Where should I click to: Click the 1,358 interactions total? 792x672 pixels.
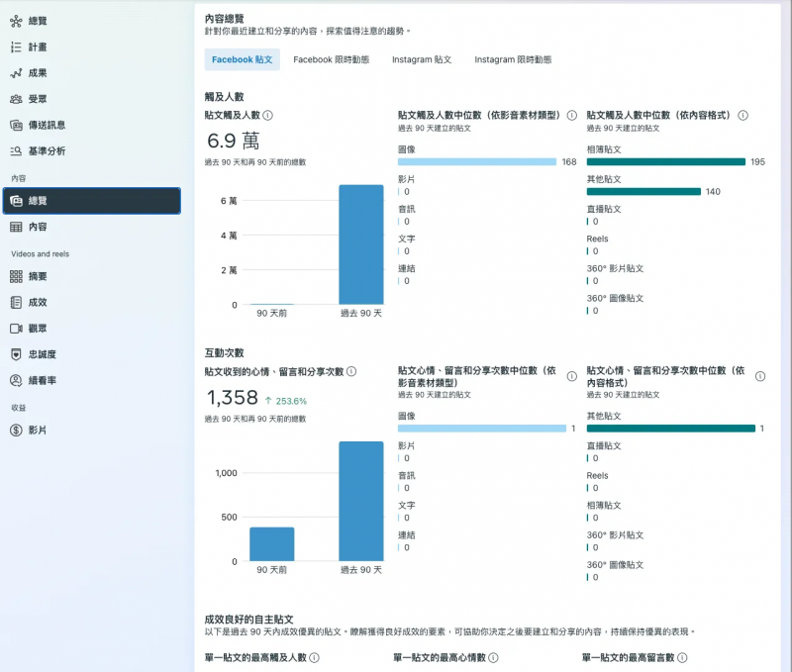point(233,398)
